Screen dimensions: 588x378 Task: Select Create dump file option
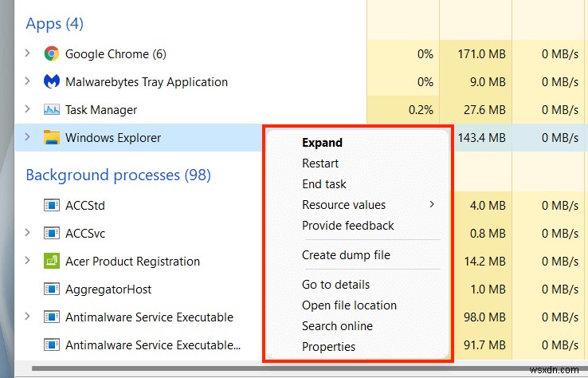346,255
